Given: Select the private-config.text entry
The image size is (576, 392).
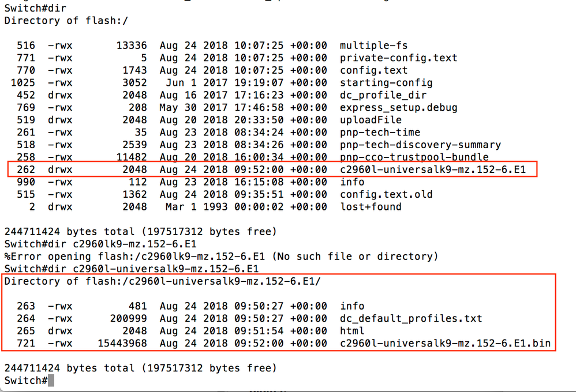Looking at the screenshot, I should [399, 58].
